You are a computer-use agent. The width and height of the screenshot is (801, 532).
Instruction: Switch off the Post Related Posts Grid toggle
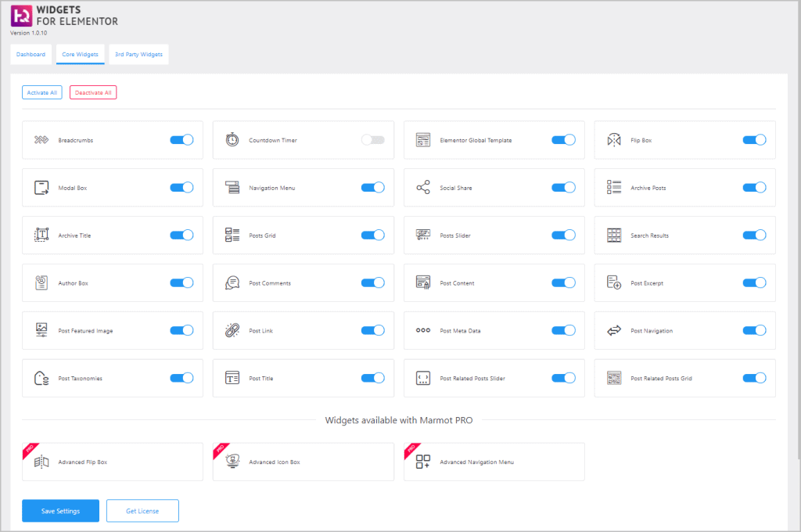(754, 379)
